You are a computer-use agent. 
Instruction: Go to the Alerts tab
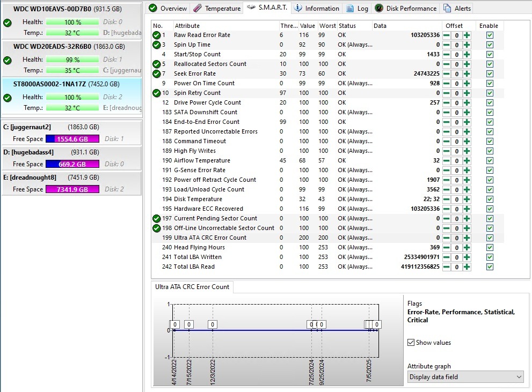click(457, 9)
